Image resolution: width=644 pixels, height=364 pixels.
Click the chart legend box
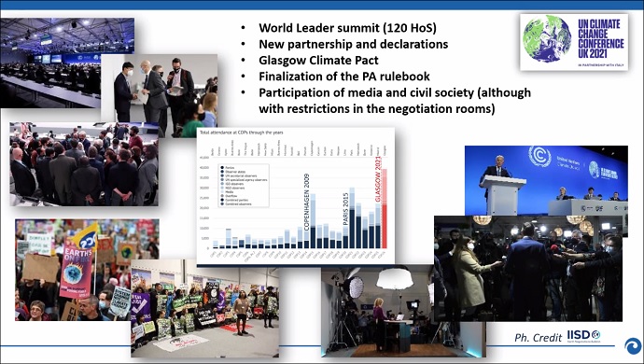(x=244, y=186)
